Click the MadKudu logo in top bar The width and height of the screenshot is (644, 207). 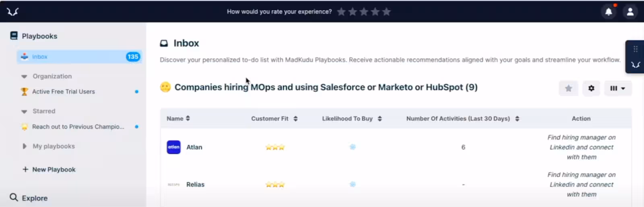pos(12,12)
